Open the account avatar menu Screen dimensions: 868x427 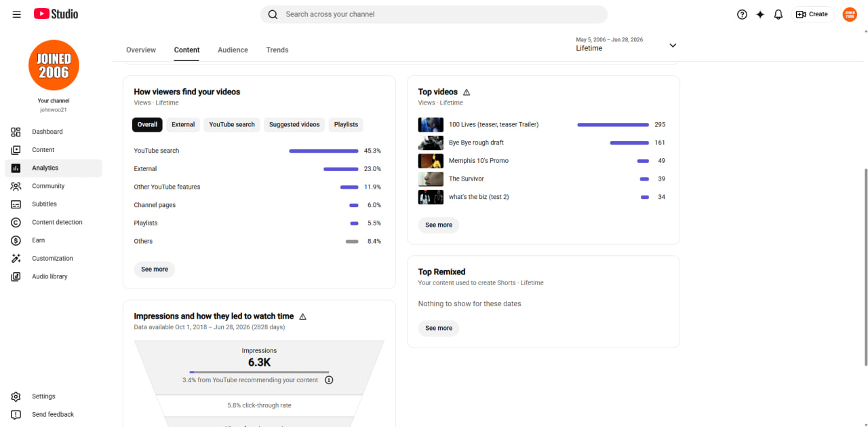850,14
